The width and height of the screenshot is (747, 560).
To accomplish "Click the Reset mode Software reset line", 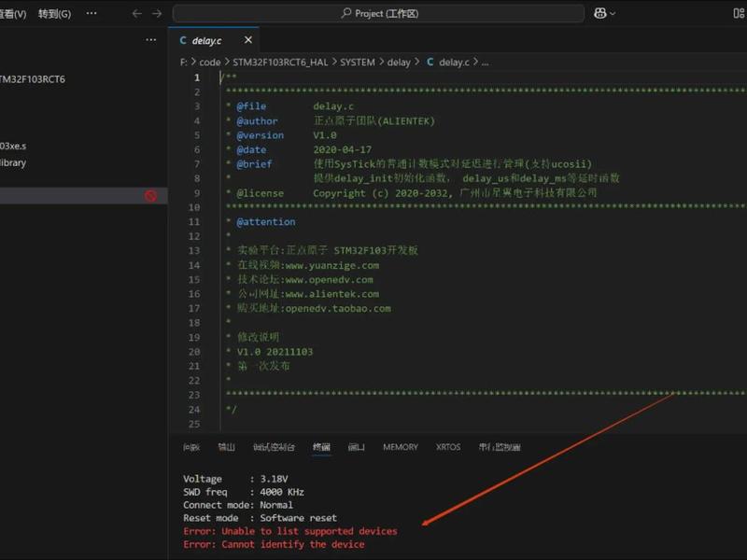I will tap(260, 518).
